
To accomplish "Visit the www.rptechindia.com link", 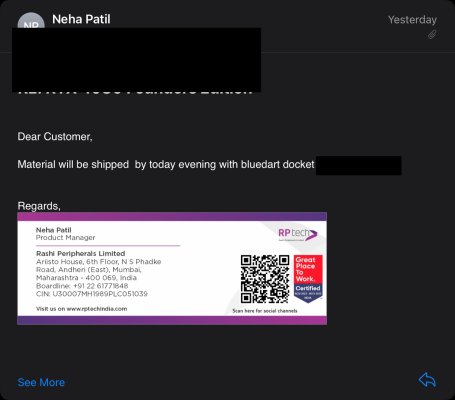I will 97,309.
